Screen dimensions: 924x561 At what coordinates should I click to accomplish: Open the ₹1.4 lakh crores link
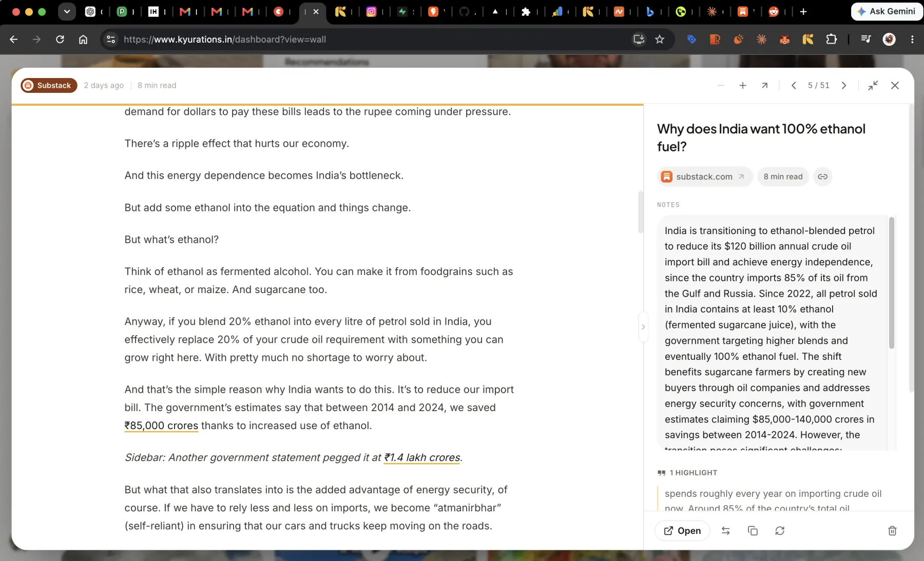coord(422,457)
